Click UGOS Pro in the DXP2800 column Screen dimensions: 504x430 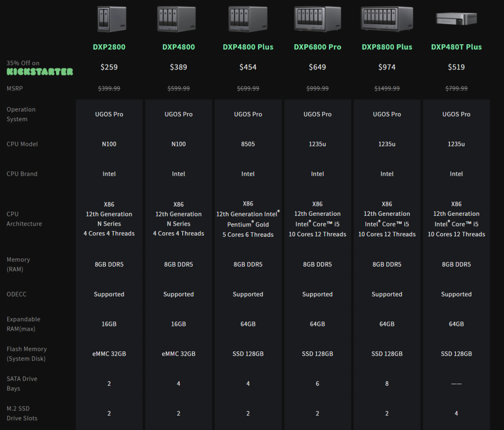(x=109, y=115)
